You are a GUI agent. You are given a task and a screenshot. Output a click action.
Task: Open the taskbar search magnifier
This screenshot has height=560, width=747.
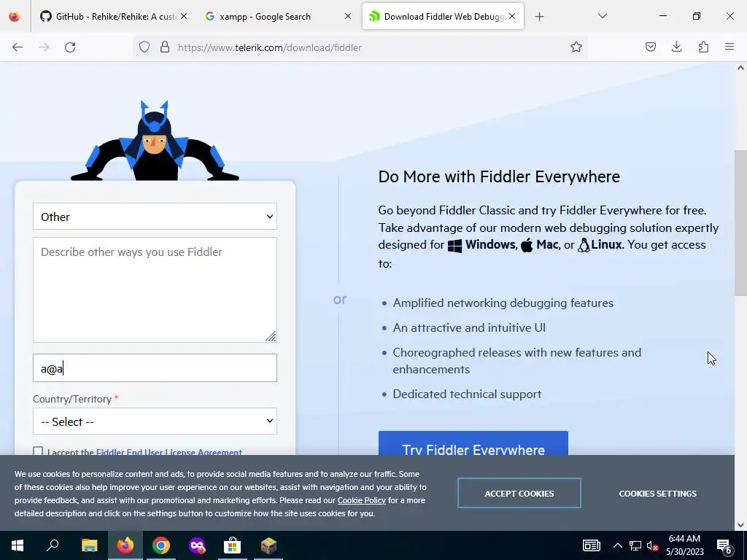coord(53,545)
